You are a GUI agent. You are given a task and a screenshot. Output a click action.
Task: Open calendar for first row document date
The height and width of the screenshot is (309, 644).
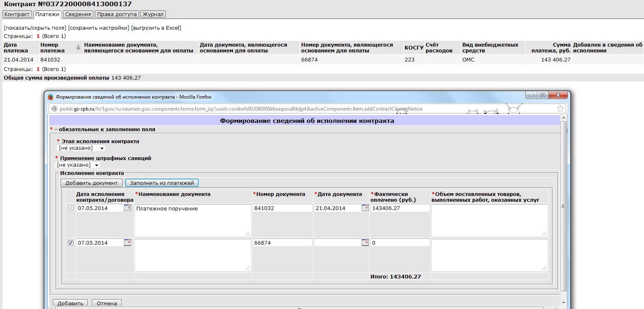365,208
